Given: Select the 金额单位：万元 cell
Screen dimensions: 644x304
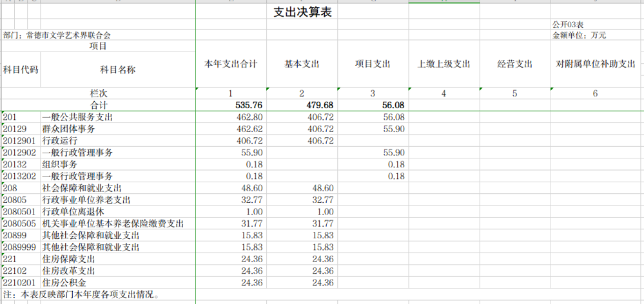Looking at the screenshot, I should tap(579, 35).
